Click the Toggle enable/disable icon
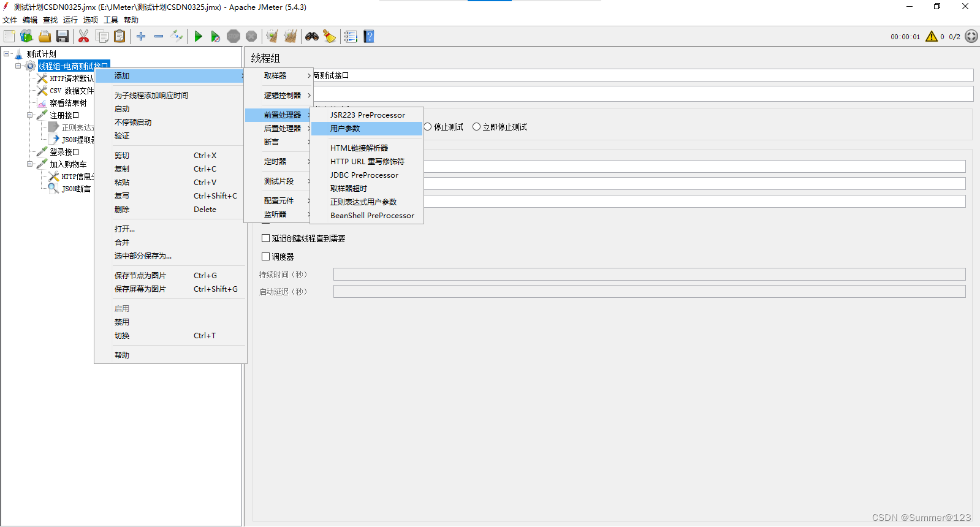The width and height of the screenshot is (980, 527). (177, 37)
